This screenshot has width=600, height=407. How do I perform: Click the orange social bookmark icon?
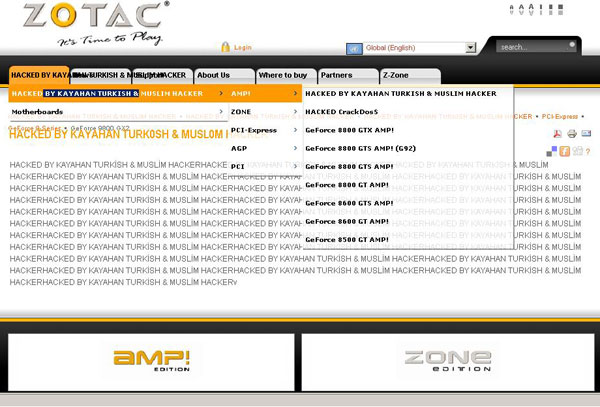(564, 151)
